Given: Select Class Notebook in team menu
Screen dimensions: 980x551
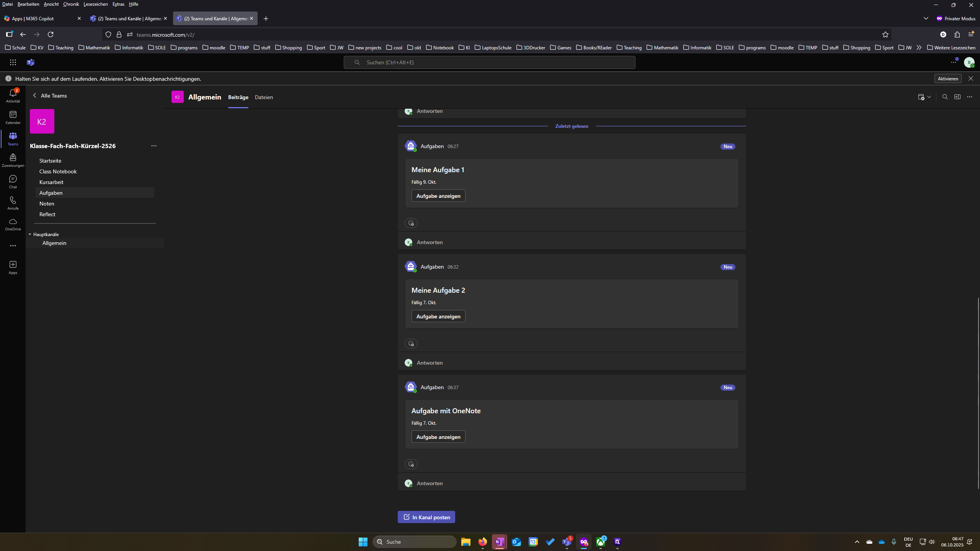Looking at the screenshot, I should pos(58,171).
